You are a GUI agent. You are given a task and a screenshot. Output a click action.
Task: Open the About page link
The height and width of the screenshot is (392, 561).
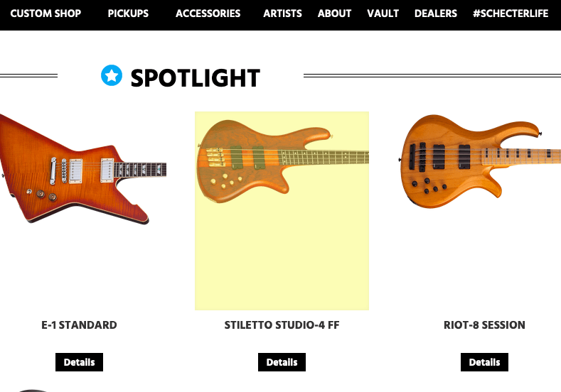pos(334,13)
